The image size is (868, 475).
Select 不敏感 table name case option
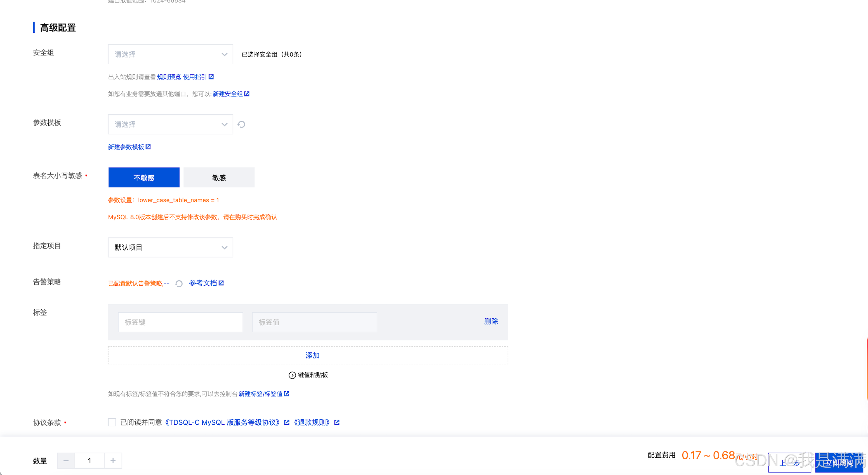(144, 178)
